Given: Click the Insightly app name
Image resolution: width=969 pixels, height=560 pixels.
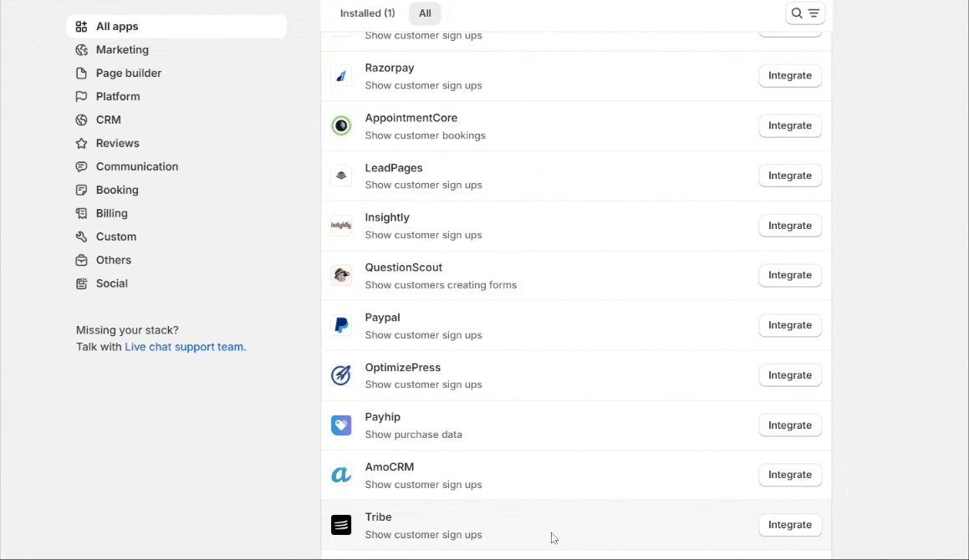Looking at the screenshot, I should click(387, 217).
